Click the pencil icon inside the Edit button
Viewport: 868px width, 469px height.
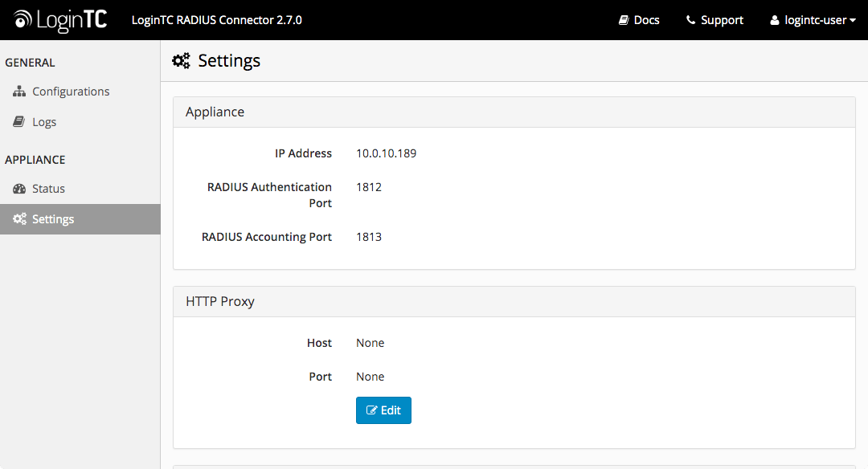[x=373, y=410]
